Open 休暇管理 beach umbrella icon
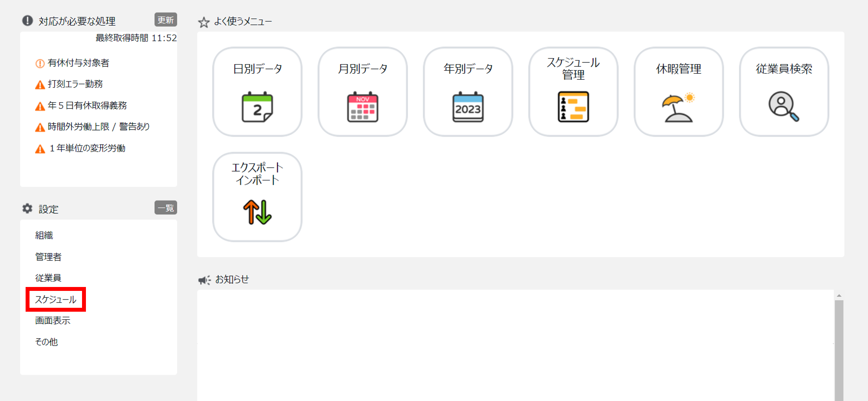Screen dimensions: 868x401 pyautogui.click(x=678, y=107)
